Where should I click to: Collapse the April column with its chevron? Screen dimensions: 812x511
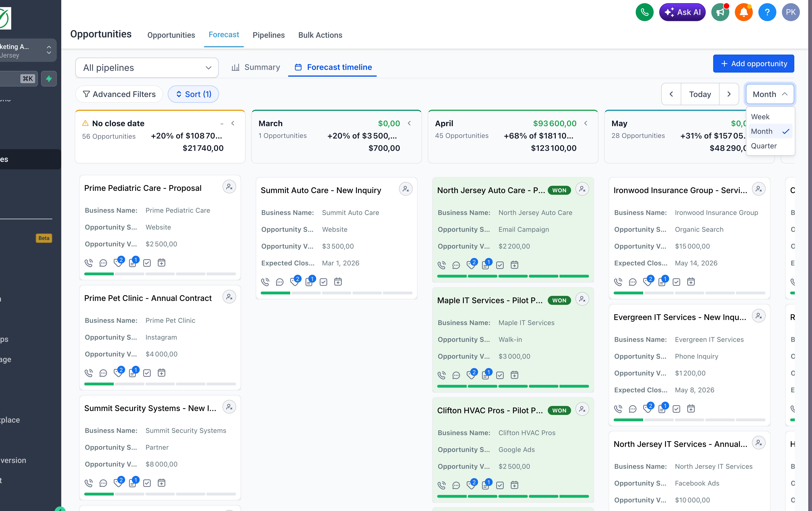pos(586,123)
